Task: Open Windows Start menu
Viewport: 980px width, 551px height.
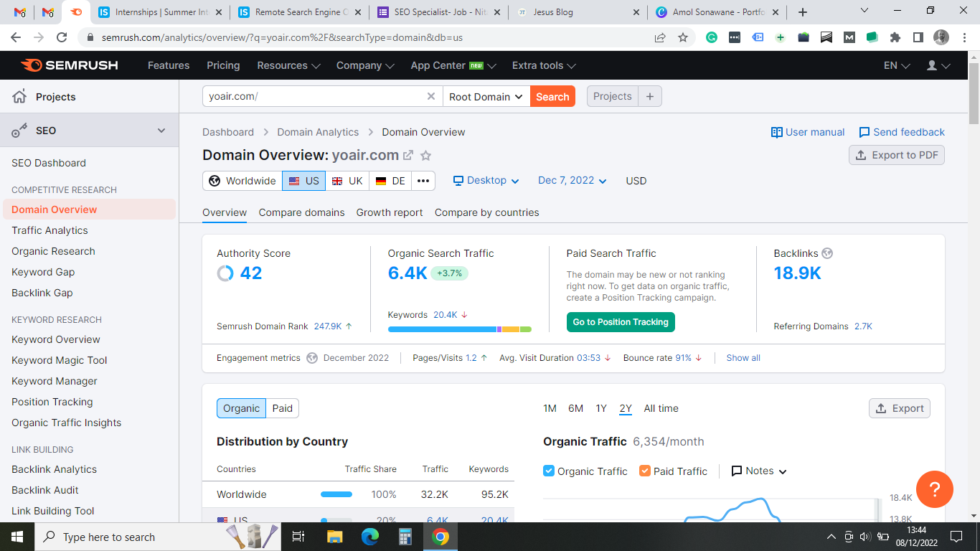Action: click(17, 537)
